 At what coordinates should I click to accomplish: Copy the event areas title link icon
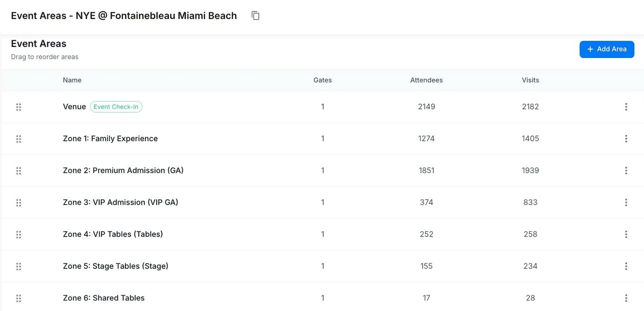(x=255, y=16)
